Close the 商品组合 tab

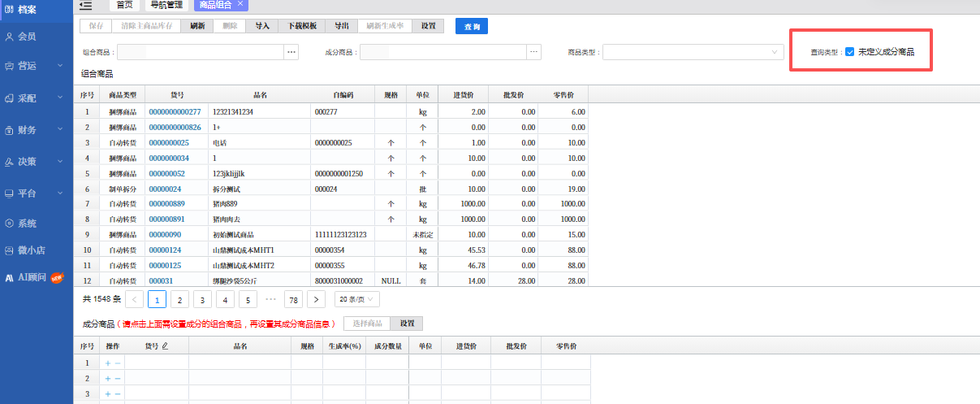click(x=240, y=4)
